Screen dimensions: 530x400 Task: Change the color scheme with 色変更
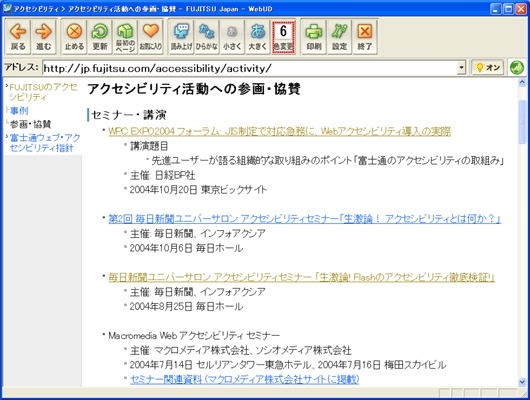tap(283, 37)
